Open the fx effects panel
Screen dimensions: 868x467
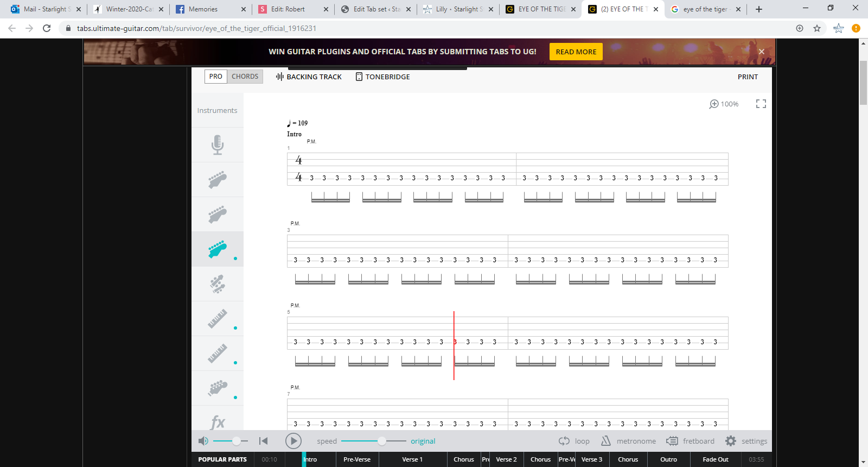coord(218,421)
